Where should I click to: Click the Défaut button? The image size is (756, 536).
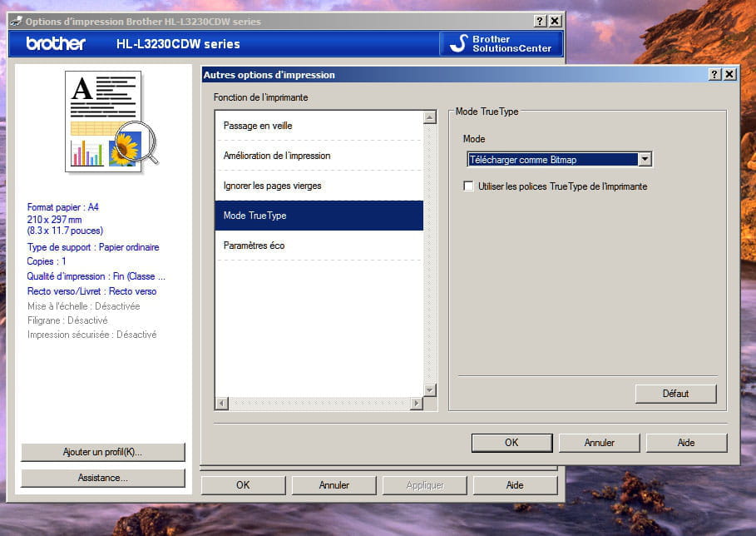pyautogui.click(x=675, y=393)
